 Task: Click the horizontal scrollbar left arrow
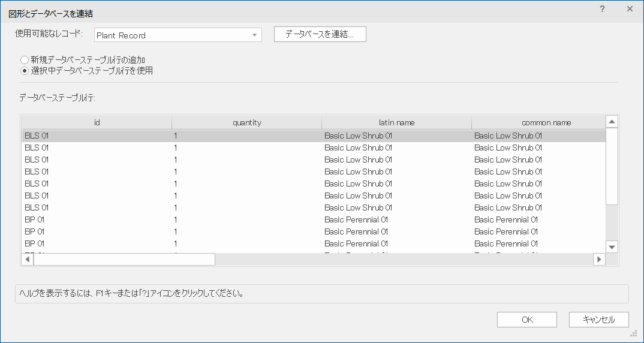point(28,259)
